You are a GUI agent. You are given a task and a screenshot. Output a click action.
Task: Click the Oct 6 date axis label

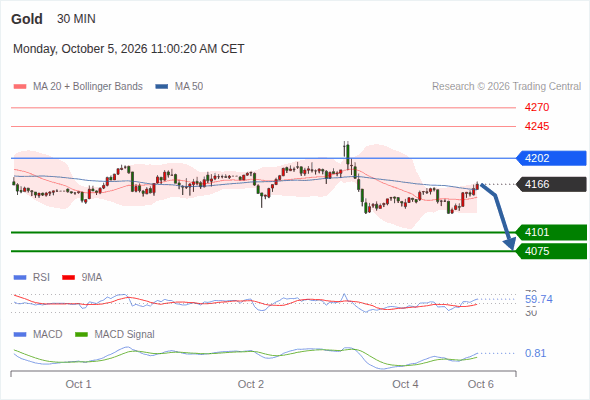pos(481,384)
